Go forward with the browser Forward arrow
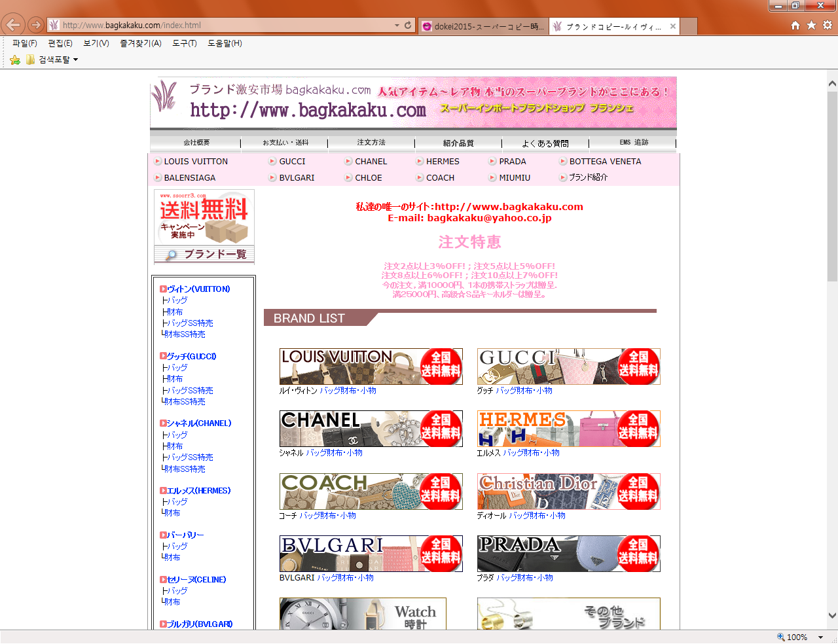Viewport: 838px width, 644px height. pyautogui.click(x=36, y=25)
